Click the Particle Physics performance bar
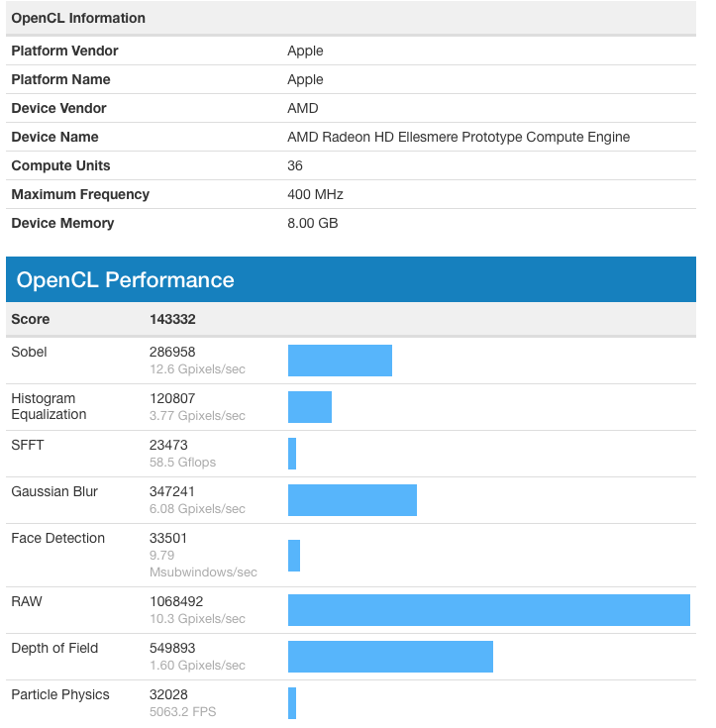The width and height of the screenshot is (716, 728). click(x=292, y=703)
